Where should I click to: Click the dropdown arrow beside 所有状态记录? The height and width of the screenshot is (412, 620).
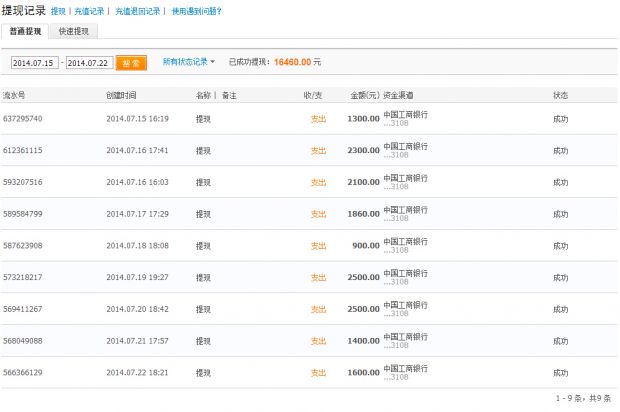(213, 62)
